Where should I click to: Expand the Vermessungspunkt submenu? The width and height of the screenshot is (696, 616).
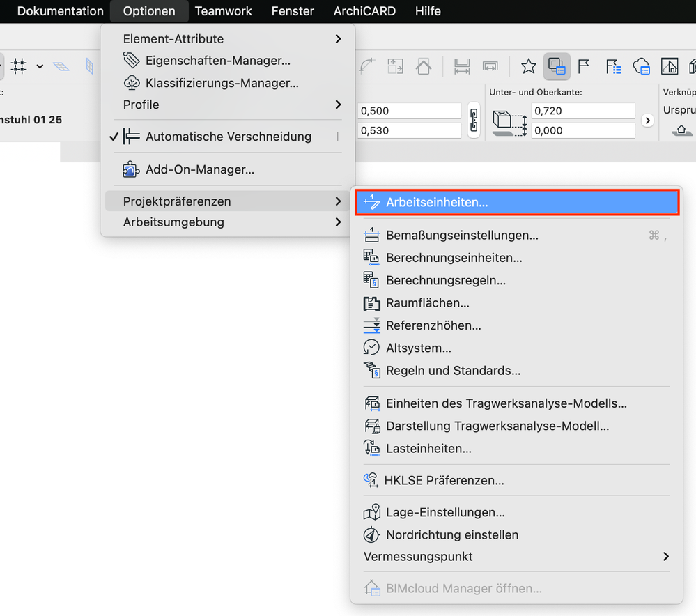coord(516,557)
